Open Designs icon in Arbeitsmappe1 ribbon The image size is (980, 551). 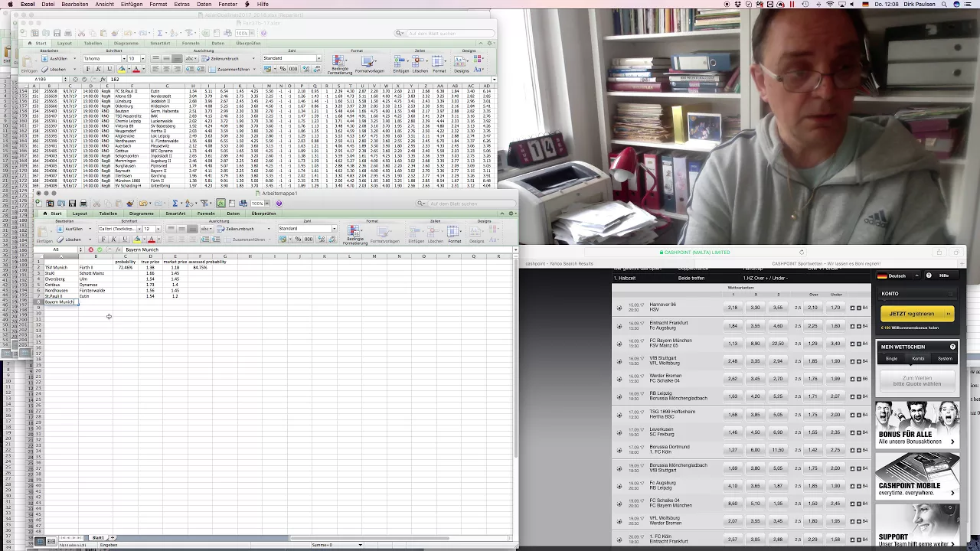click(476, 233)
